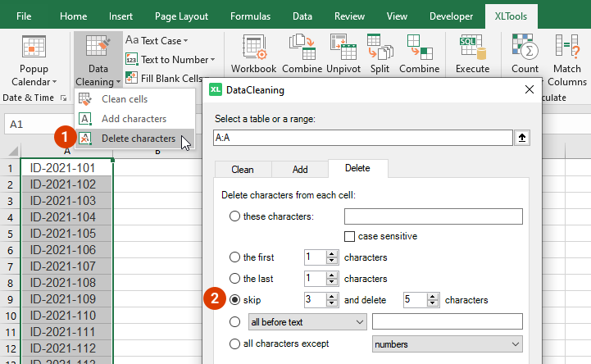Adjust 'the last' characters count stepper
The width and height of the screenshot is (591, 364).
332,279
